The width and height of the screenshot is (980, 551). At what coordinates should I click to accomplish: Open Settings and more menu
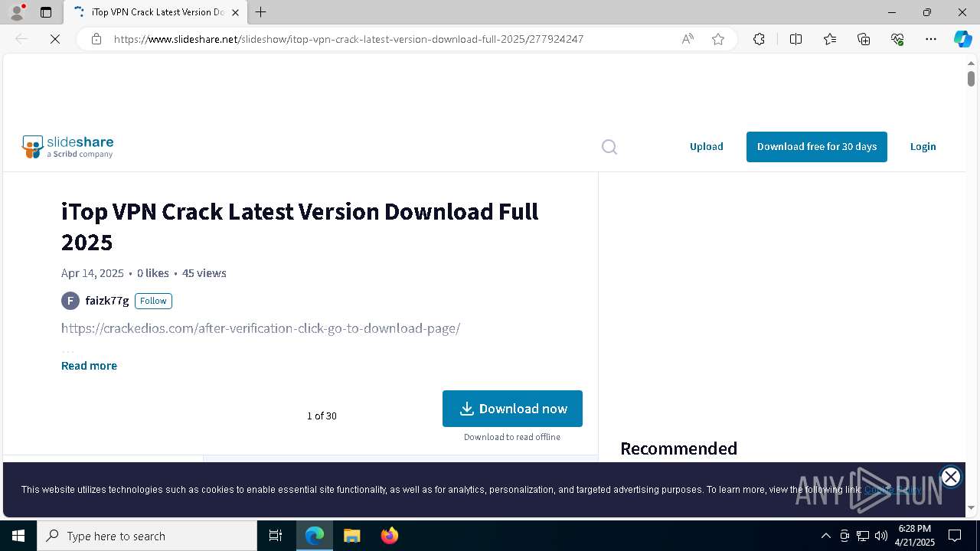tap(931, 39)
